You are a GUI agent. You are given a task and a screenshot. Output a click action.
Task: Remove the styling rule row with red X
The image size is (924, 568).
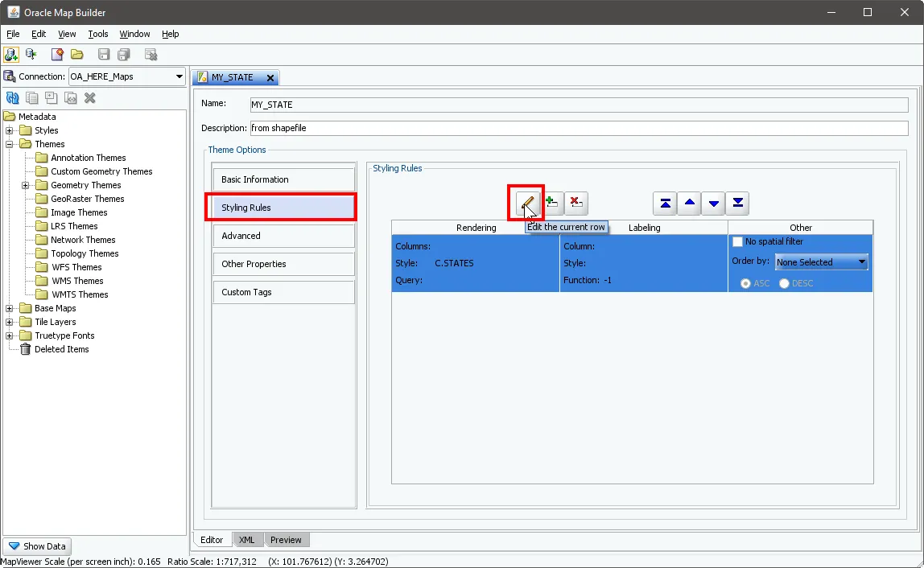[x=576, y=204]
